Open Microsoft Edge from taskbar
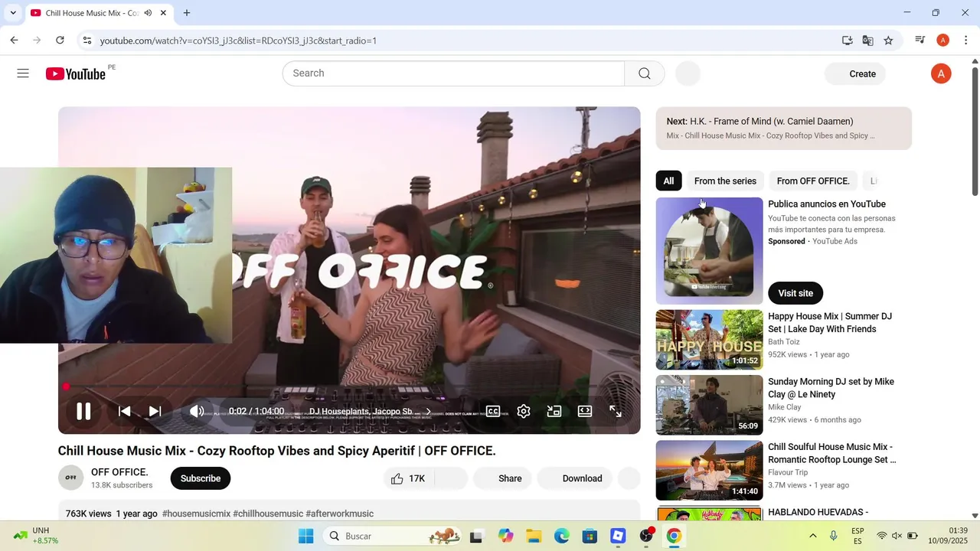The height and width of the screenshot is (551, 980). 562,536
